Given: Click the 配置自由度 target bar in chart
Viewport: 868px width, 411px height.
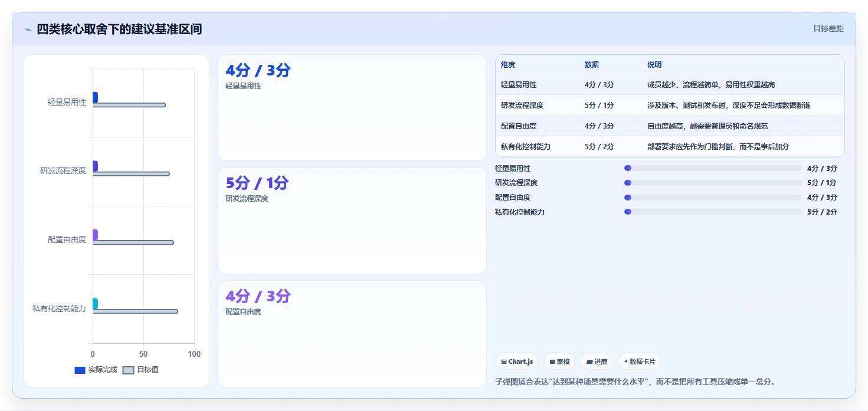Looking at the screenshot, I should click(133, 242).
